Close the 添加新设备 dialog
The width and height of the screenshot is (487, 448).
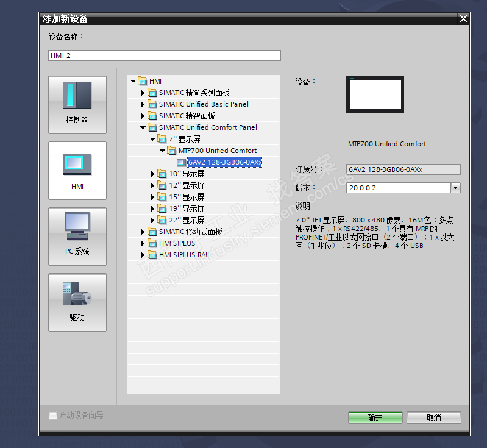[463, 19]
